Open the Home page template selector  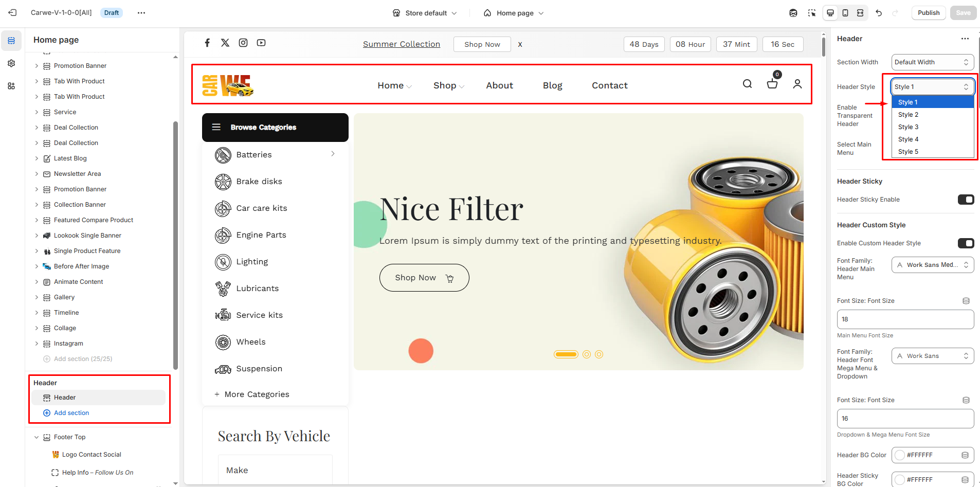514,13
